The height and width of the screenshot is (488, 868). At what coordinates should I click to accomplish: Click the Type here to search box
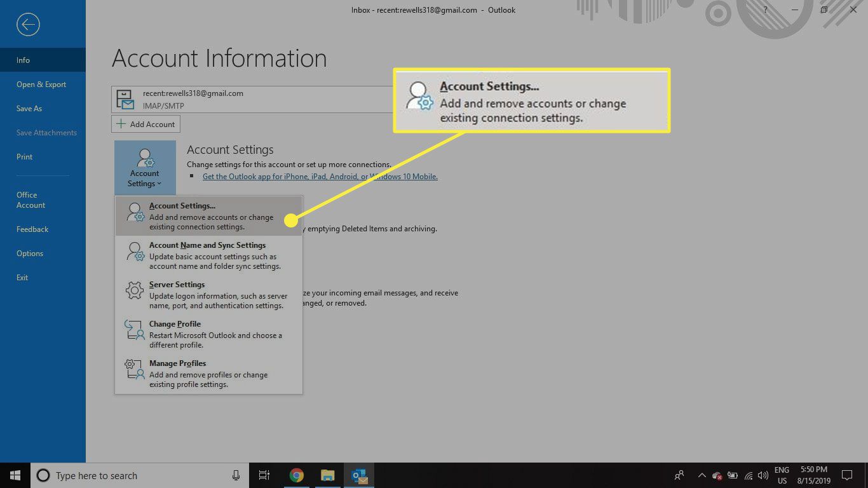(140, 475)
